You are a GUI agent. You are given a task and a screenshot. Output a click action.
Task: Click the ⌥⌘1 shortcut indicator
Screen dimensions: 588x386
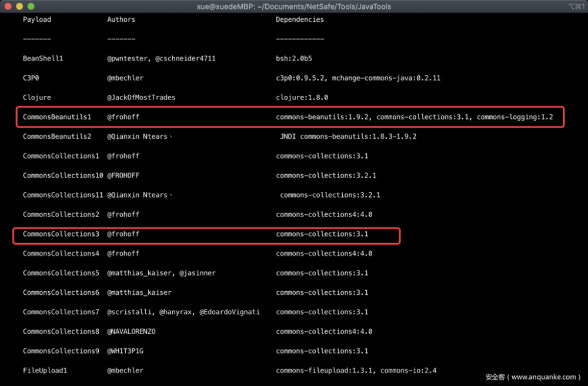tap(574, 6)
